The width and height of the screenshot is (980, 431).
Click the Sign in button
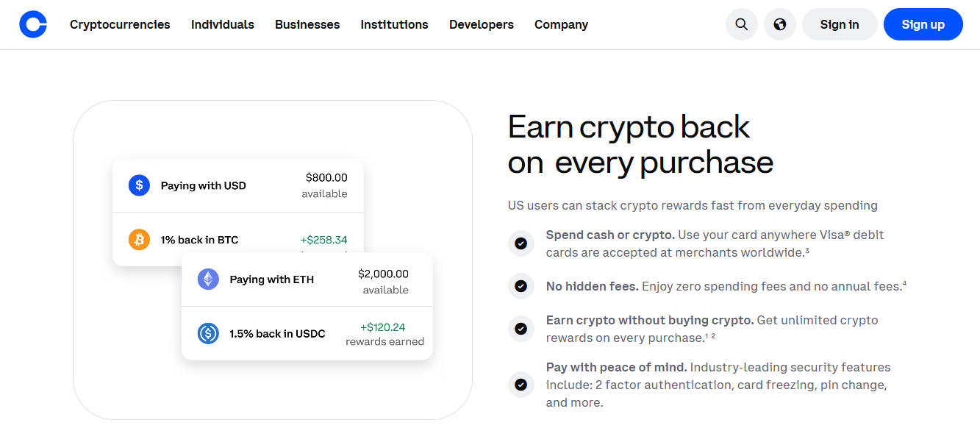(x=839, y=24)
